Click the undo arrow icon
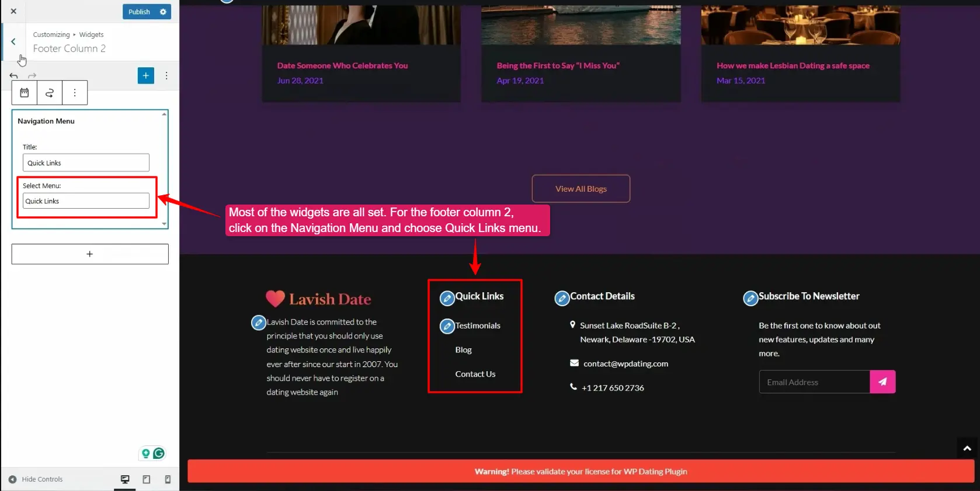Screen dimensions: 980x491 14,76
